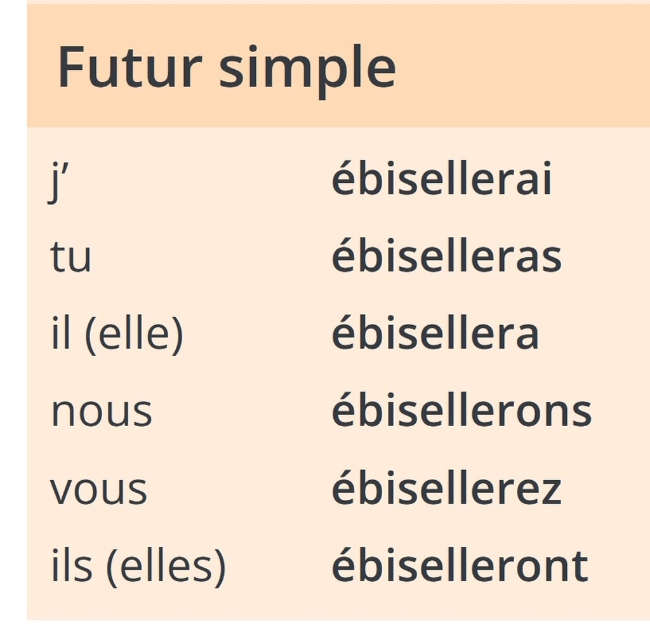Image resolution: width=650 pixels, height=644 pixels.
Task: Click the parenthesized '(elle)' text
Action: tap(134, 335)
